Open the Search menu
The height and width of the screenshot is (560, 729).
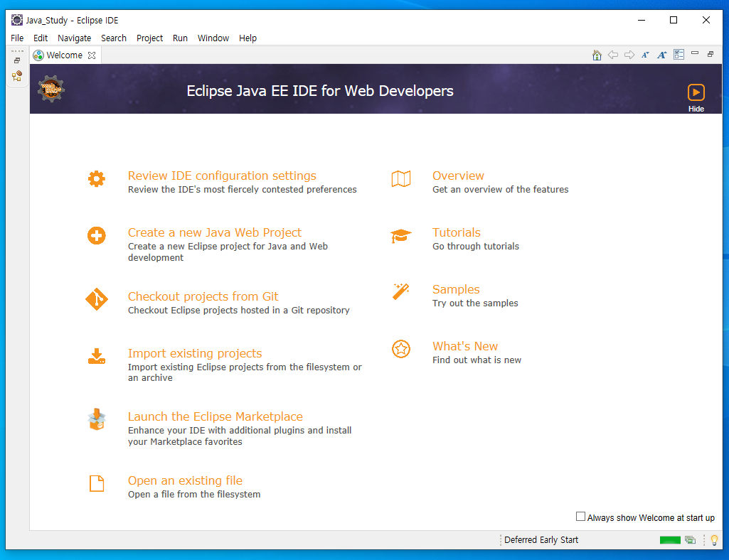[x=114, y=38]
